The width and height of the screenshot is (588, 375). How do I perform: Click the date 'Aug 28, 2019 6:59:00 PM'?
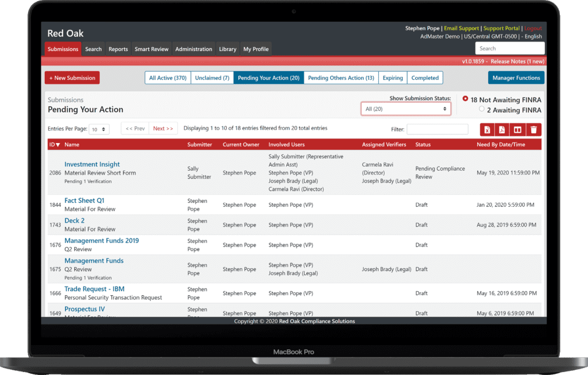[506, 225]
